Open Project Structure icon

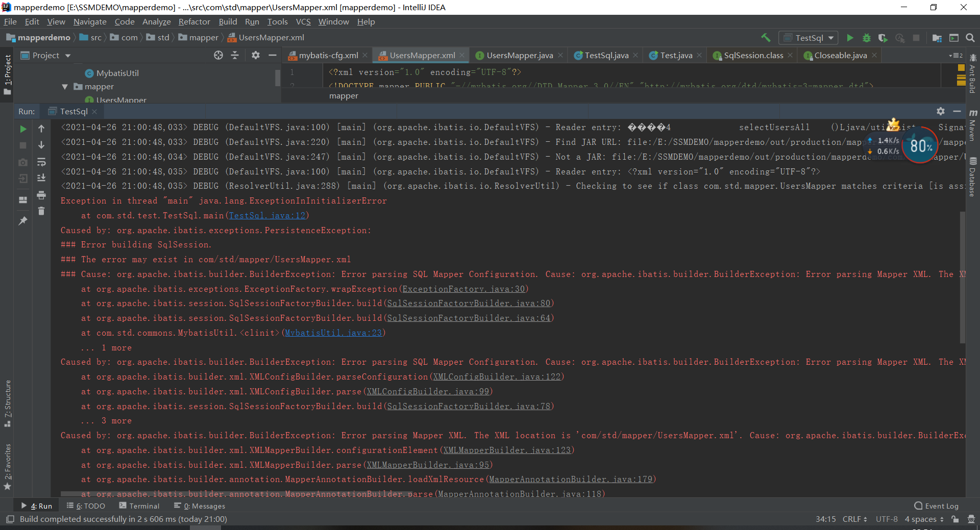[x=937, y=38]
